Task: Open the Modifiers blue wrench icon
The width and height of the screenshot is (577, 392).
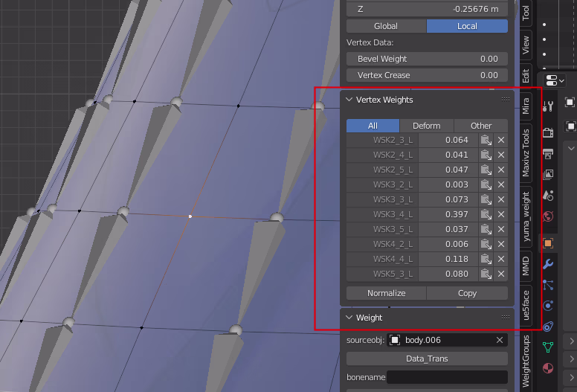Action: click(548, 264)
